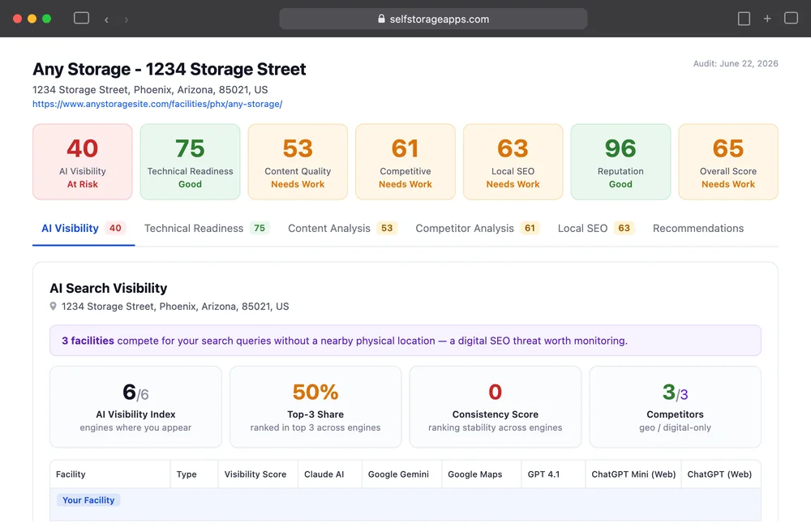Click the Your Facility badge
Image resolution: width=811 pixels, height=532 pixels.
click(x=88, y=500)
